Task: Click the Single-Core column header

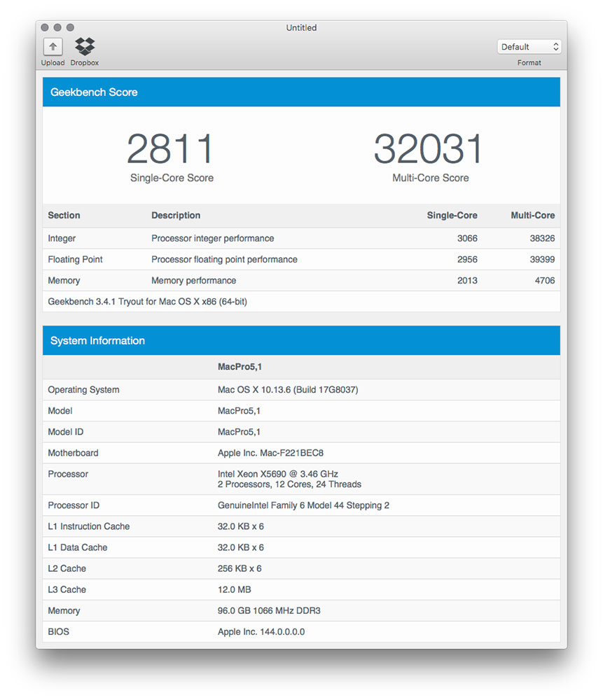Action: [452, 216]
